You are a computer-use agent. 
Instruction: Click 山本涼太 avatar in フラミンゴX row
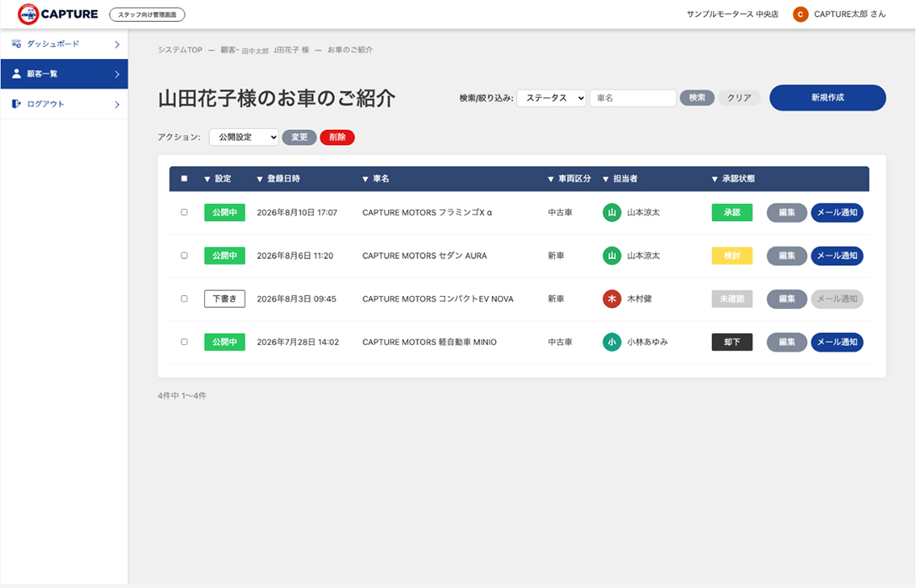coord(612,213)
